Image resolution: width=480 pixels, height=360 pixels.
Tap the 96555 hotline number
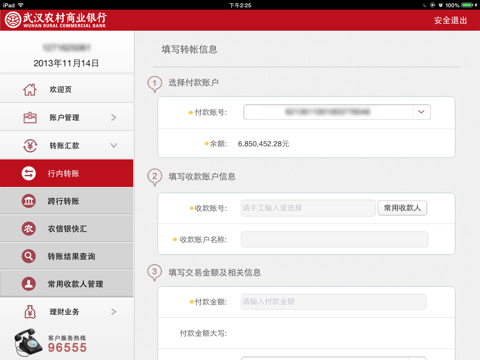coord(67,348)
